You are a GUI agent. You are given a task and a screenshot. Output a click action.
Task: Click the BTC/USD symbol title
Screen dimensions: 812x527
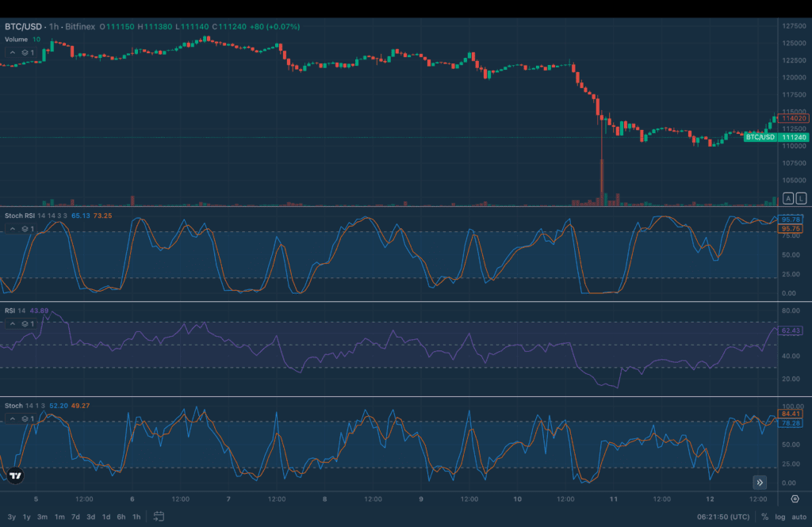click(x=22, y=26)
